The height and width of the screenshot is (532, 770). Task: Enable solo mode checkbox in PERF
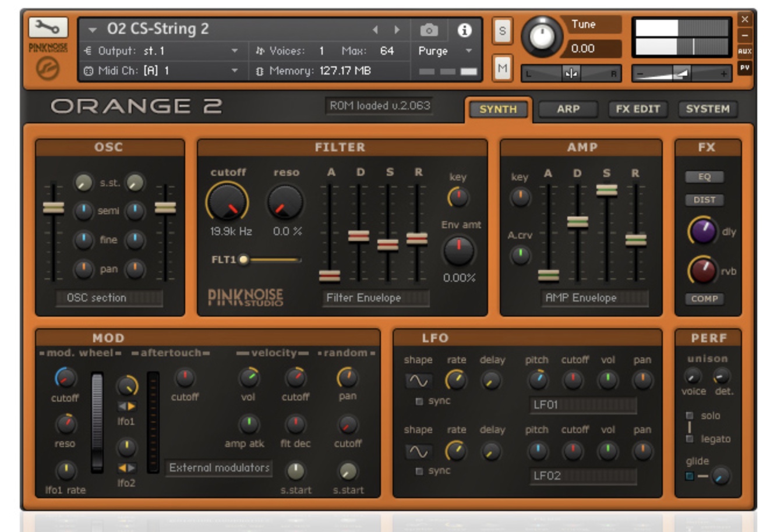(690, 416)
